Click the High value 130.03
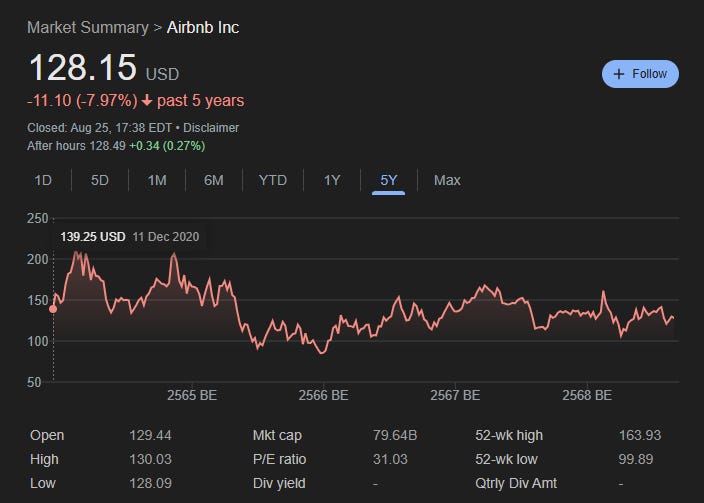This screenshot has height=503, width=704. click(x=150, y=459)
